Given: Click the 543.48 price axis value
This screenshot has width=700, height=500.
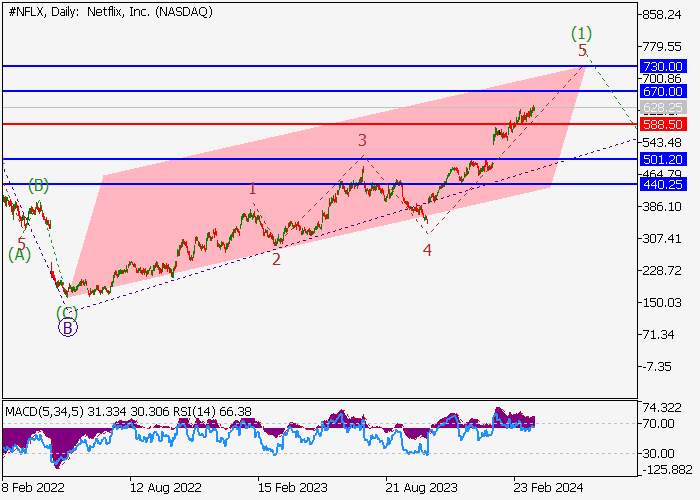Looking at the screenshot, I should [x=662, y=143].
